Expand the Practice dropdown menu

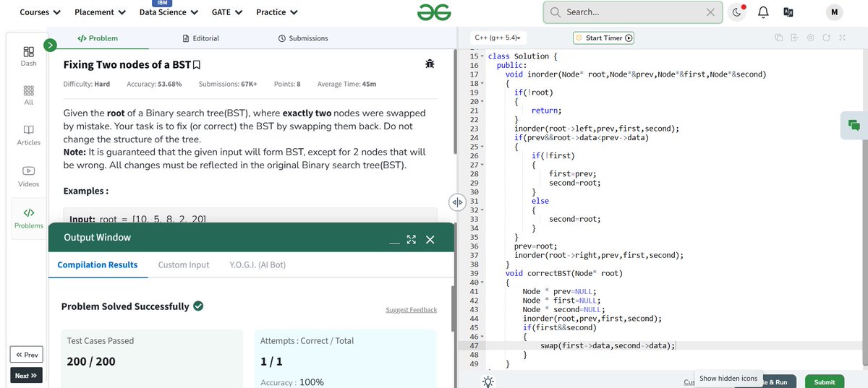(x=276, y=12)
